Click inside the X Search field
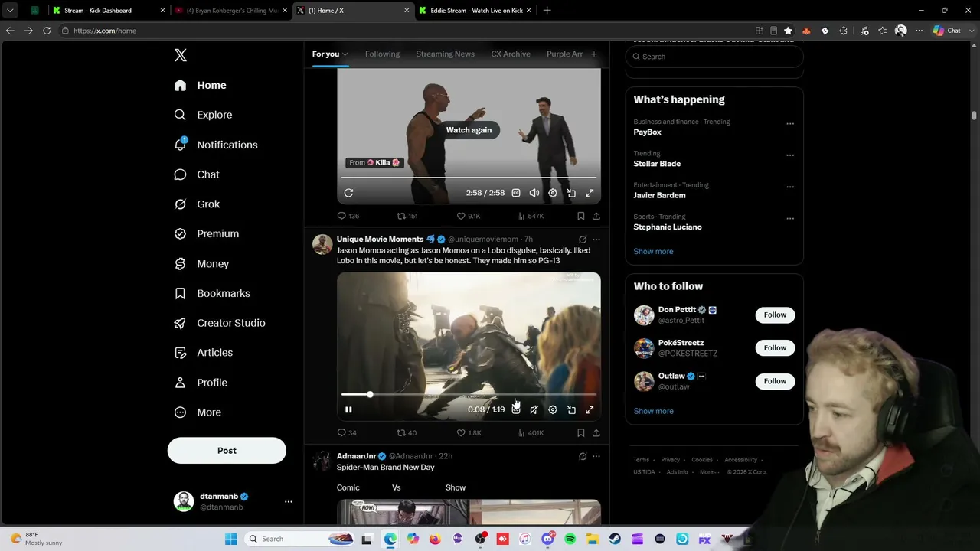This screenshot has width=980, height=551. [x=714, y=57]
